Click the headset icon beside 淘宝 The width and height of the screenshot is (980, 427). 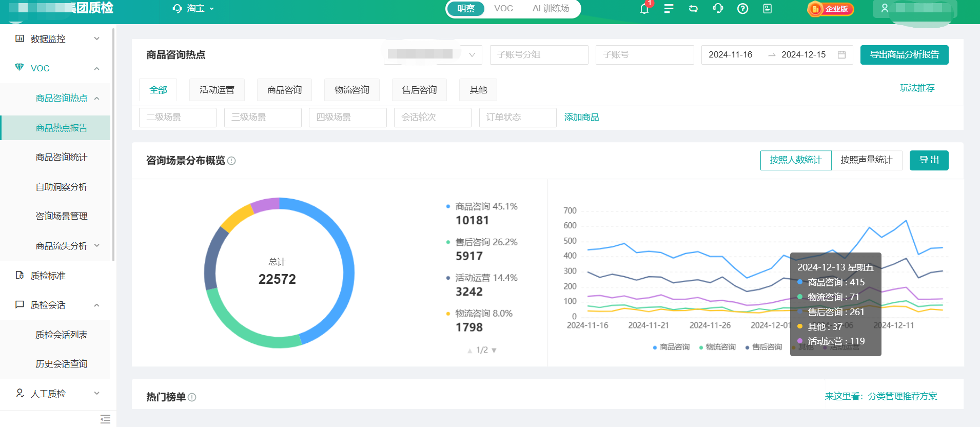pos(178,9)
